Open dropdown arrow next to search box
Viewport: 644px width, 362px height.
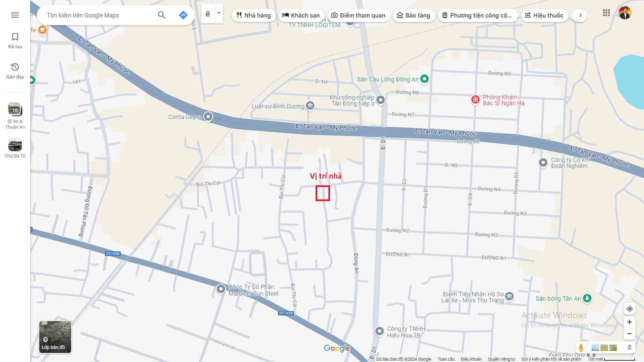click(219, 13)
